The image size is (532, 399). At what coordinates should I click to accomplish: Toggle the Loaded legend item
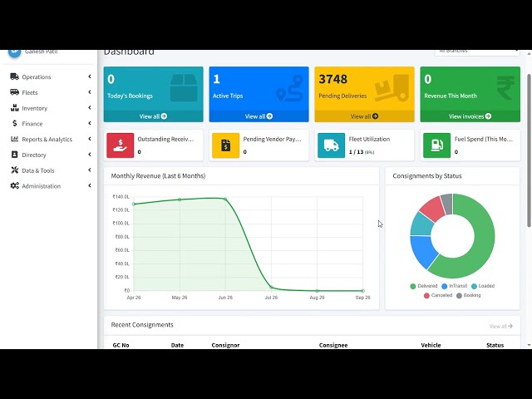pyautogui.click(x=483, y=286)
